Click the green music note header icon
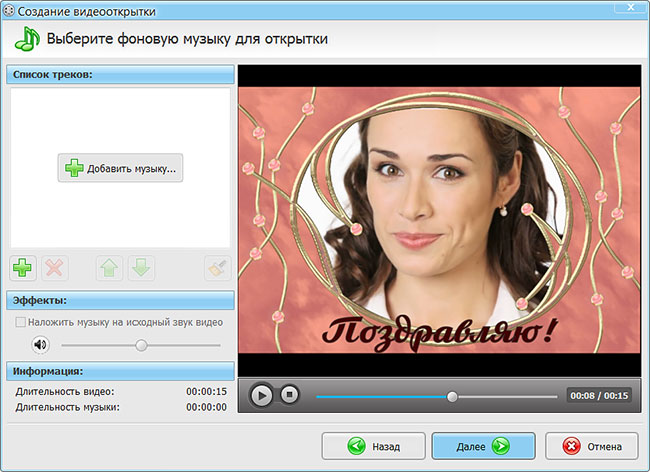The height and width of the screenshot is (472, 650). pyautogui.click(x=27, y=39)
